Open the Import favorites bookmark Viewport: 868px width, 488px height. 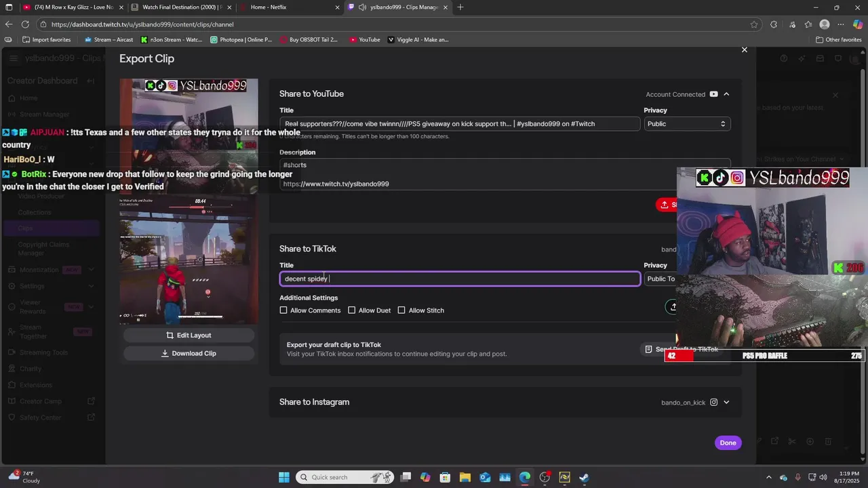click(47, 40)
